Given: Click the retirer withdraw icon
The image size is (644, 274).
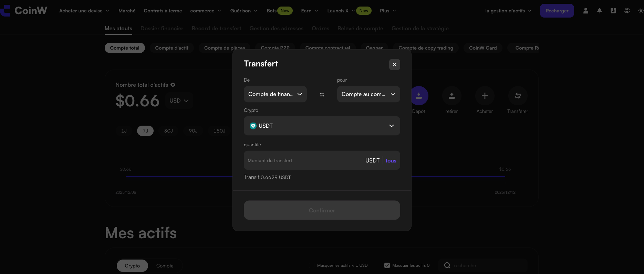Looking at the screenshot, I should coord(452,96).
